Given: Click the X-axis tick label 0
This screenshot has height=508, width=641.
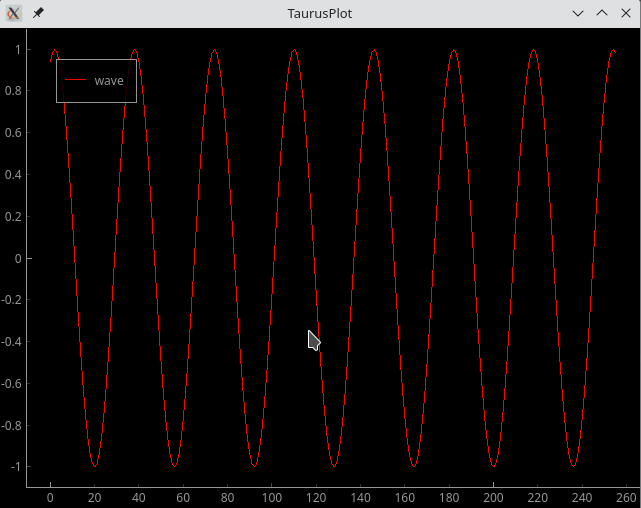Looking at the screenshot, I should point(50,497).
